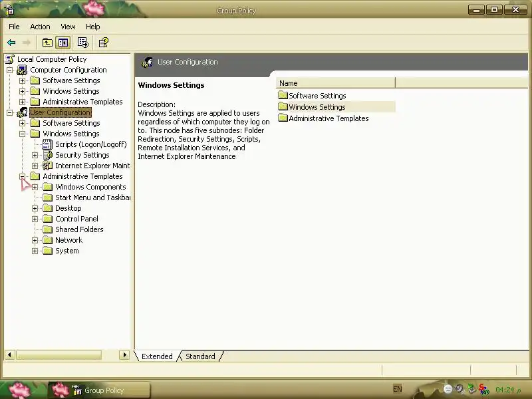Collapse the Computer Configuration node
Image resolution: width=532 pixels, height=399 pixels.
tap(9, 70)
